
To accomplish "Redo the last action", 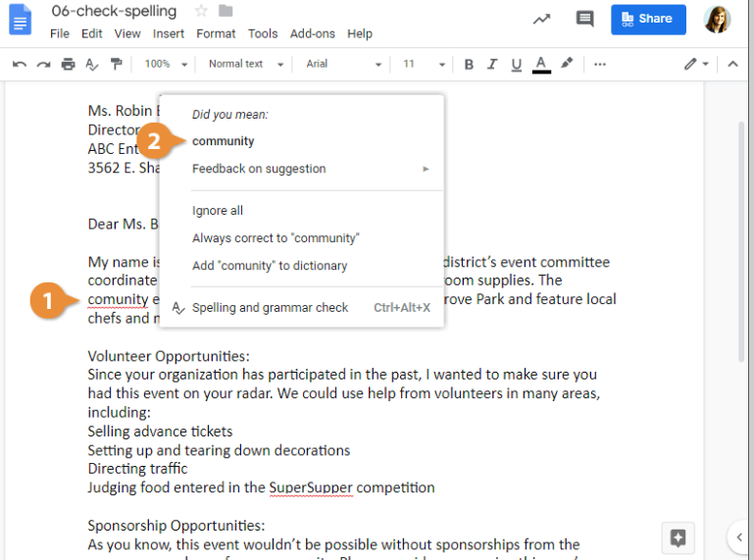I will click(x=44, y=64).
